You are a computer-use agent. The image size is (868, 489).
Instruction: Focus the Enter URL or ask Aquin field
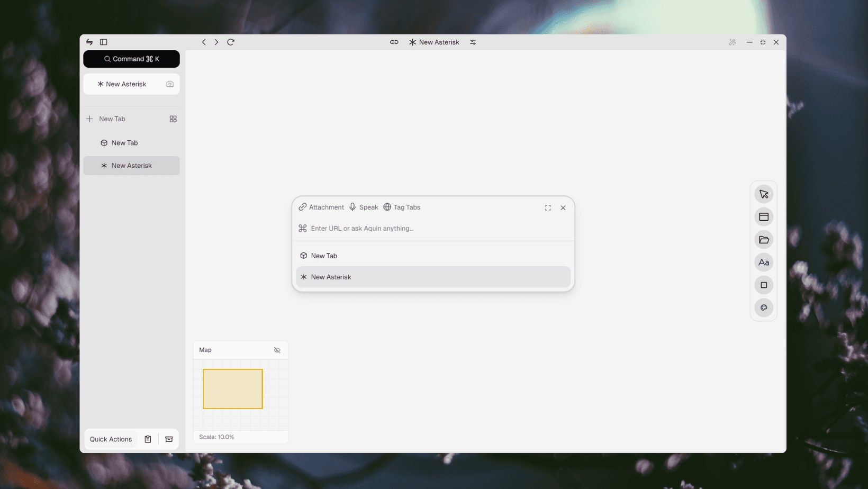click(433, 229)
